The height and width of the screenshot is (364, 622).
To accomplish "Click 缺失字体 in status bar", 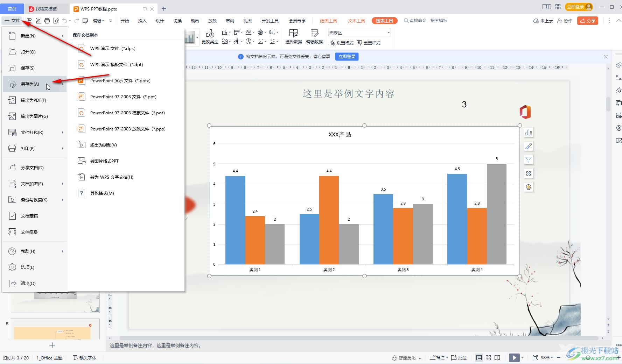I will point(84,358).
